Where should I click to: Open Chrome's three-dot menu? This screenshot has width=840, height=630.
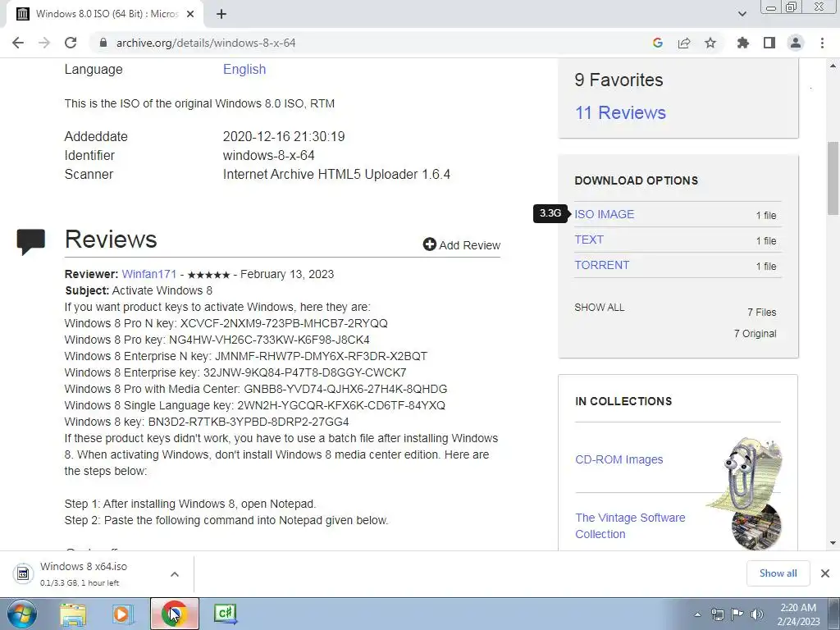822,43
